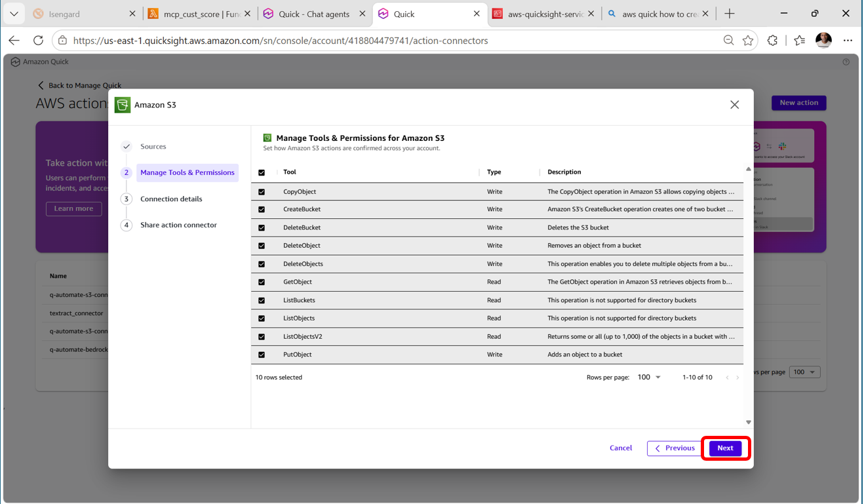Uncheck the CopyObject checkbox
The image size is (864, 504).
(x=262, y=192)
